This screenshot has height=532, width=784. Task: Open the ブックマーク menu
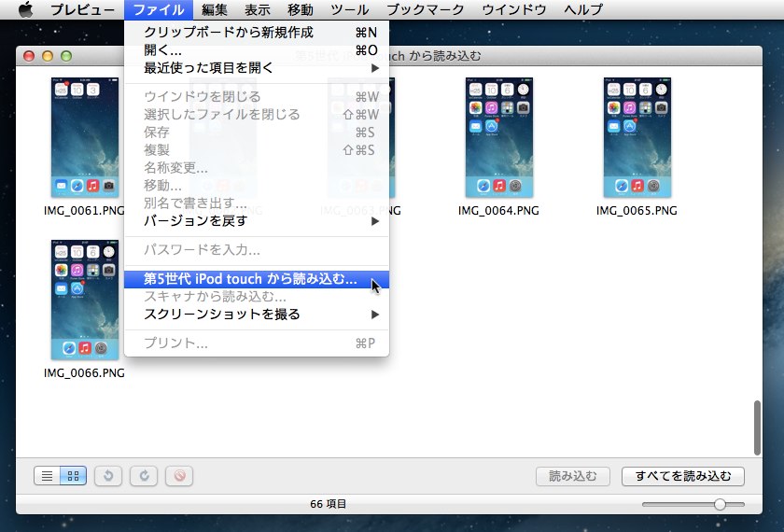(x=426, y=9)
